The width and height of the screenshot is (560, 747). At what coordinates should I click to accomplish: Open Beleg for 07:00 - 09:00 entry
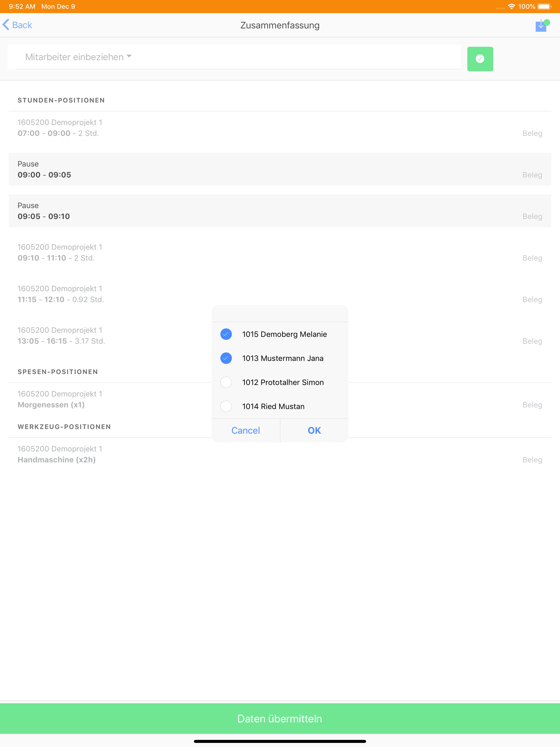(x=532, y=133)
